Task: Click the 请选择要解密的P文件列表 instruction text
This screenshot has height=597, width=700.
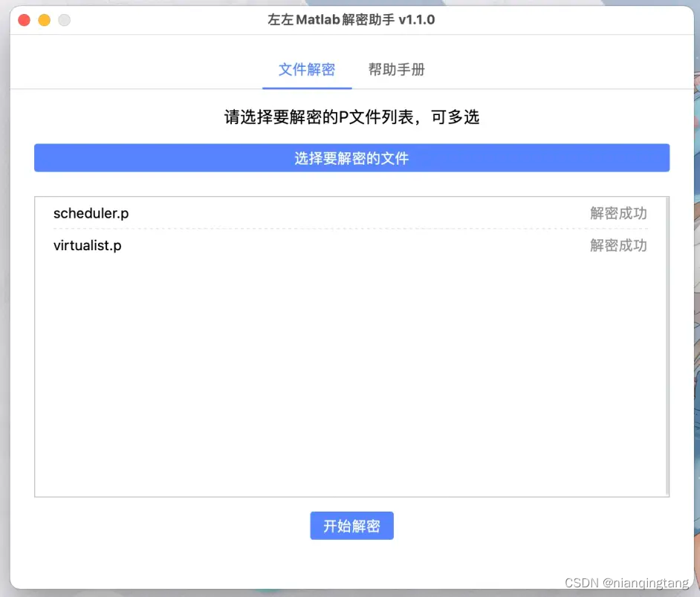Action: [x=351, y=117]
